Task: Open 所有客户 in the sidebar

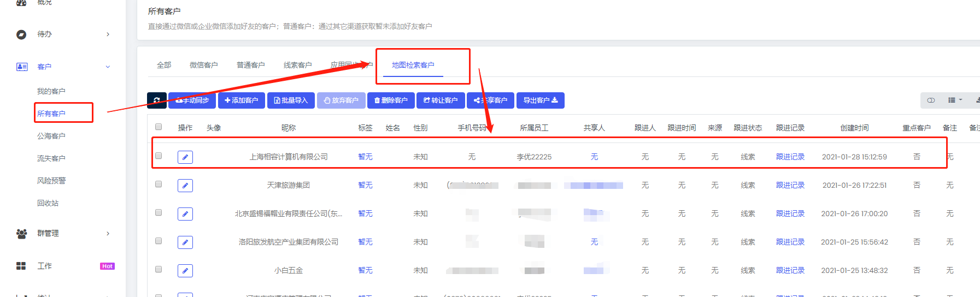Action: click(x=51, y=114)
